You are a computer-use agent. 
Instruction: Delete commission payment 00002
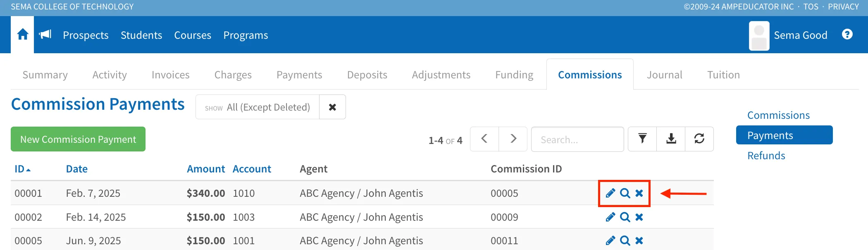point(639,217)
